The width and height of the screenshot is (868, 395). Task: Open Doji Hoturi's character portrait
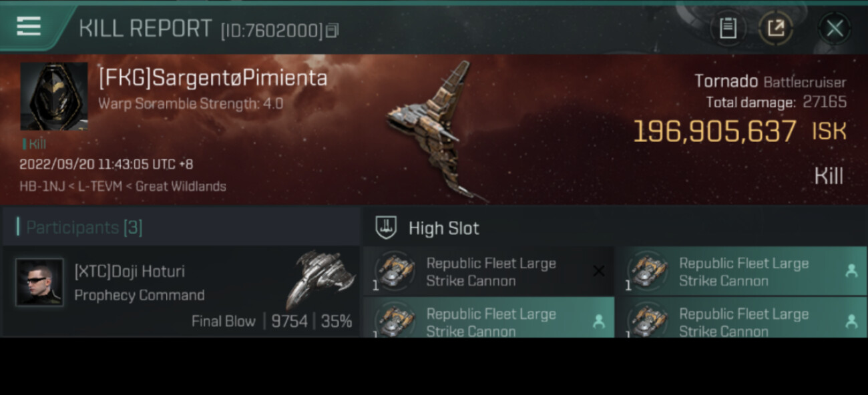tap(40, 282)
